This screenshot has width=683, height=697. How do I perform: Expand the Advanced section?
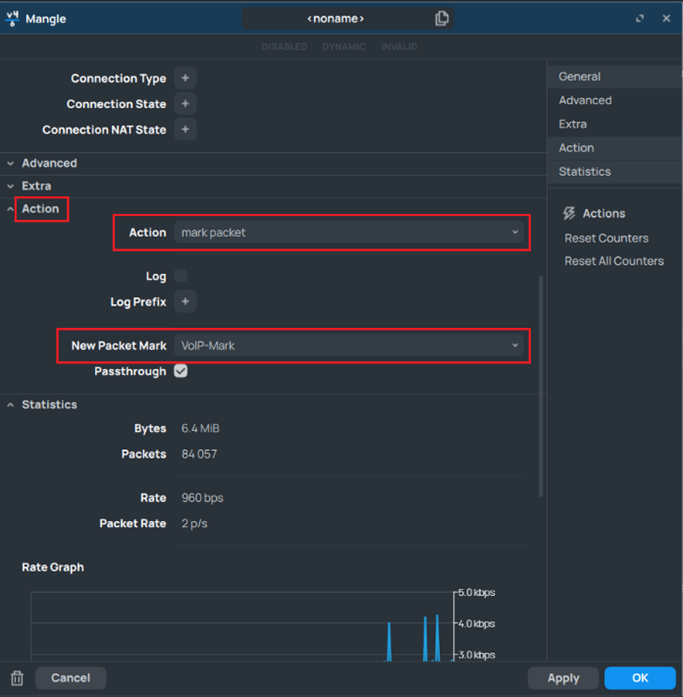point(48,163)
